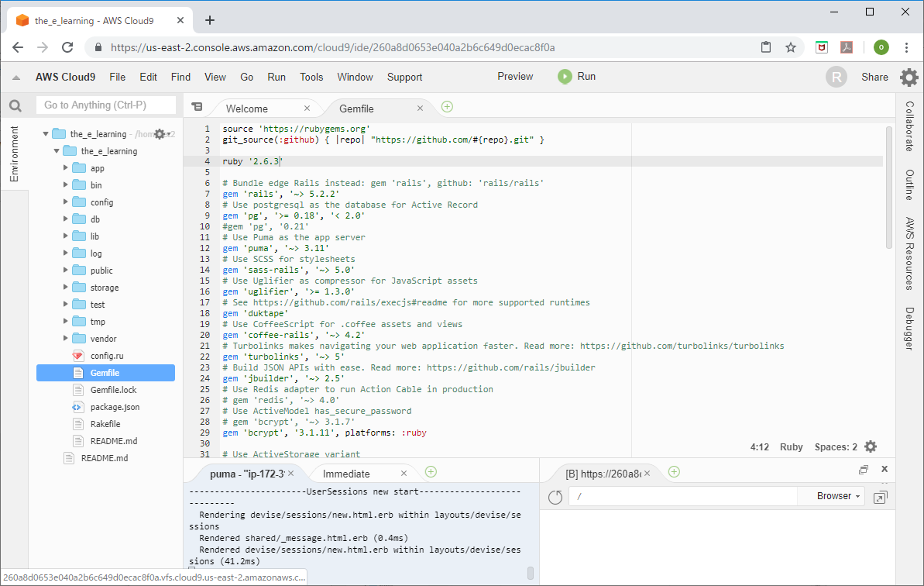The image size is (924, 586).
Task: Click the Share button
Action: (874, 78)
